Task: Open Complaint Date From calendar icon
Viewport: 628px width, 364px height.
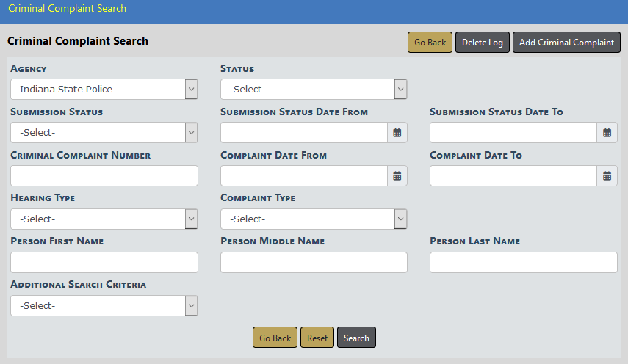Action: point(397,176)
